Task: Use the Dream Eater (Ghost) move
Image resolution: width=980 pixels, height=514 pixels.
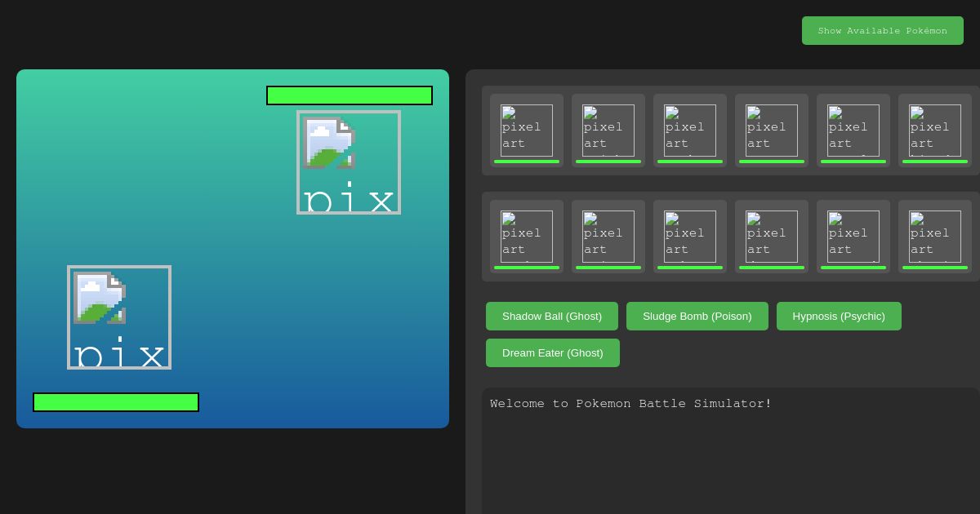Action: pyautogui.click(x=552, y=353)
